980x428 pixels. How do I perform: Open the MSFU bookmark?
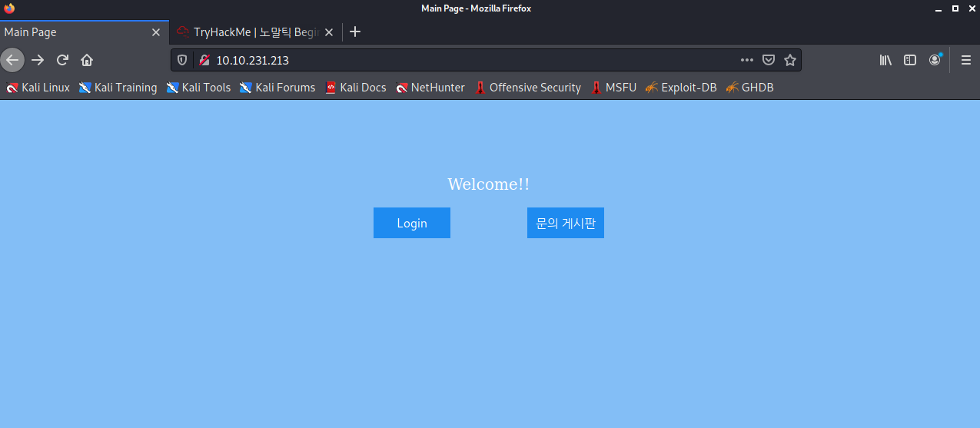click(613, 88)
